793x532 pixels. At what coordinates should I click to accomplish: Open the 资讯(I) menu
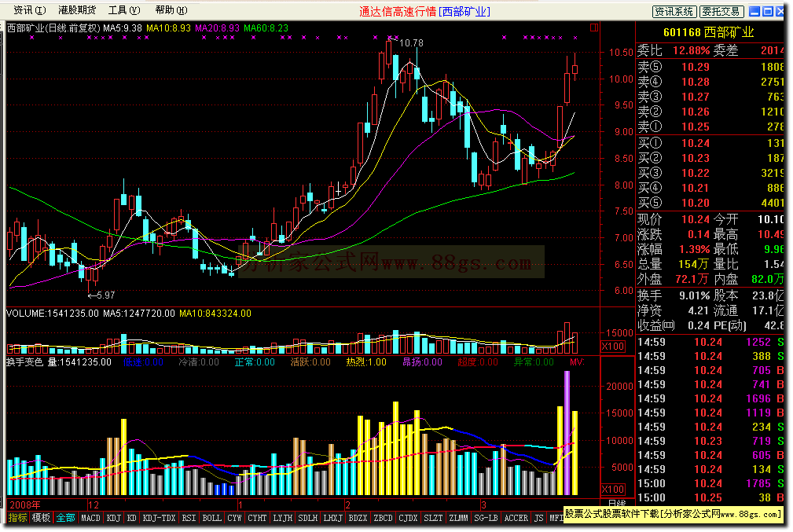[30, 10]
